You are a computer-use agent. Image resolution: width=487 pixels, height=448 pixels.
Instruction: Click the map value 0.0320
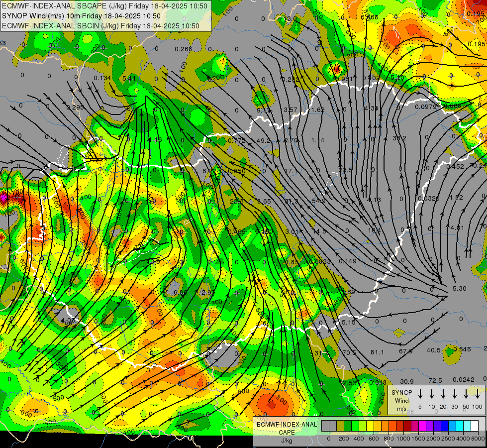click(429, 198)
